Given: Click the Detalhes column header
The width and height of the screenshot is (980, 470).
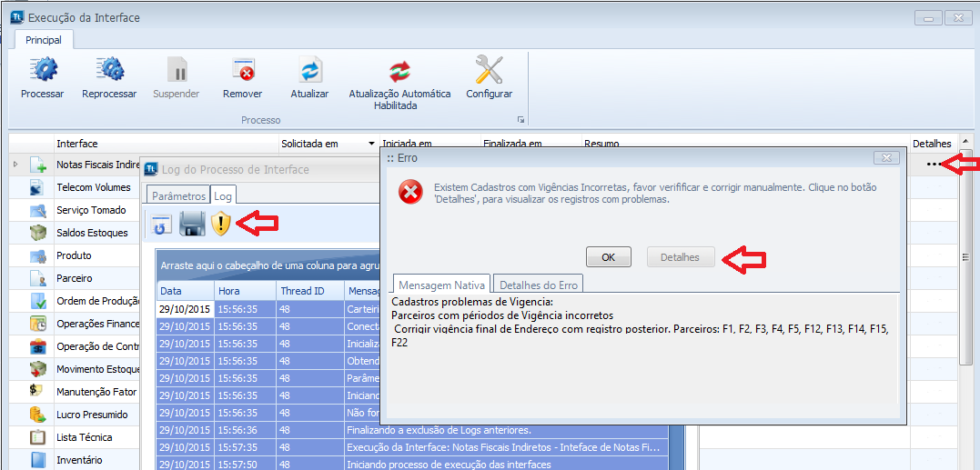Looking at the screenshot, I should point(932,144).
